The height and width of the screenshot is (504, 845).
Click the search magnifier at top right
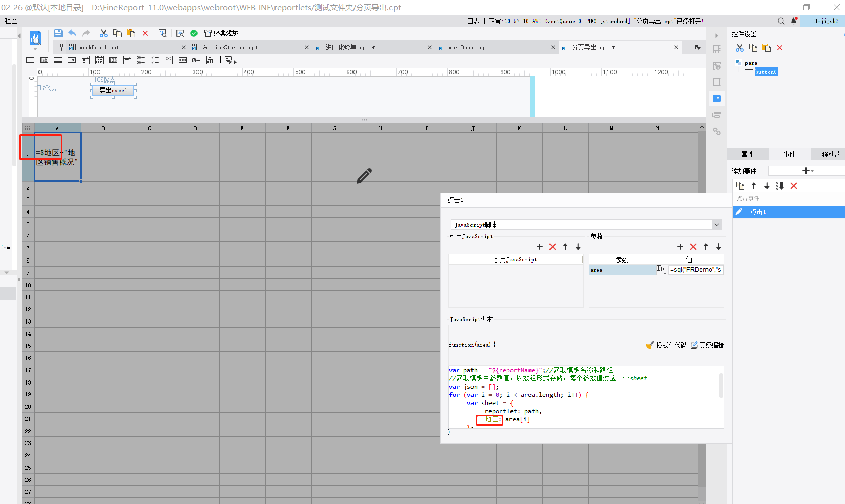pos(781,21)
